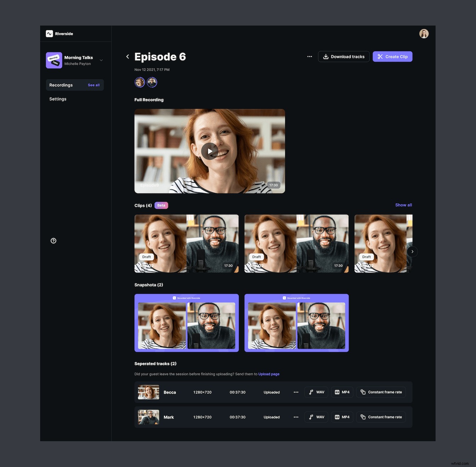Open the episode options three-dot menu
This screenshot has height=467, width=476.
310,56
